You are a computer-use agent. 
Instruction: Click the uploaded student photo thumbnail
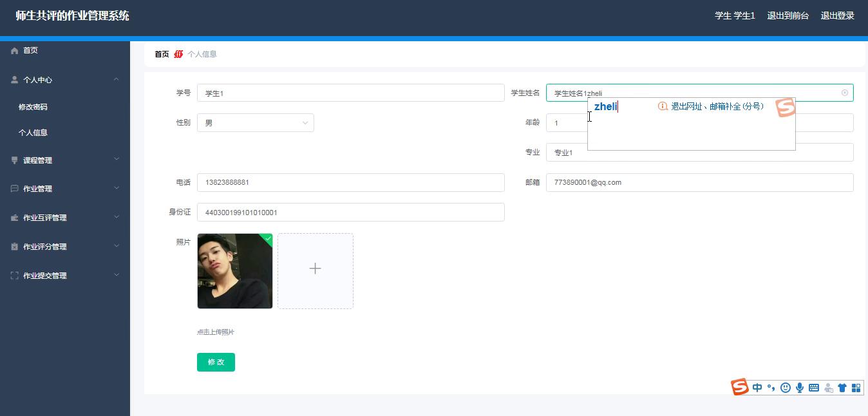tap(234, 271)
